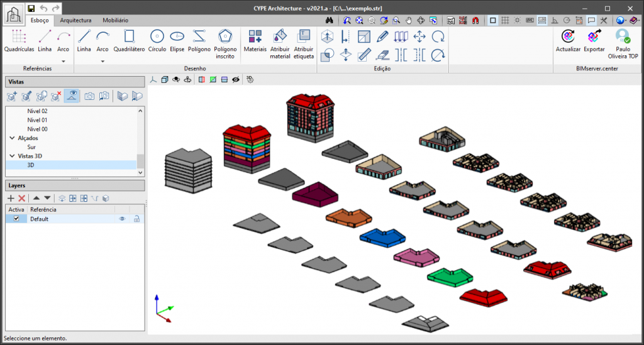The width and height of the screenshot is (644, 345).
Task: Collapse the Vistas 3D tree group
Action: 12,155
